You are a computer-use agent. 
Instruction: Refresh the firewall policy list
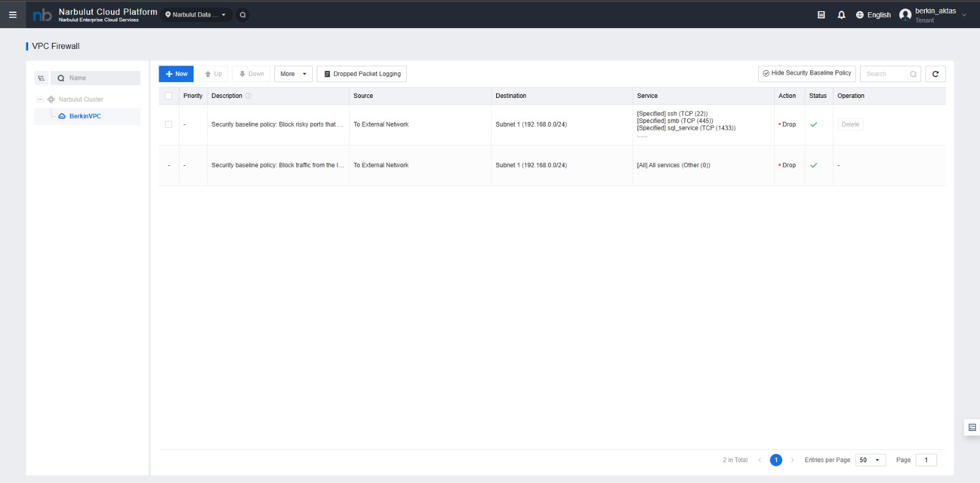pos(935,74)
